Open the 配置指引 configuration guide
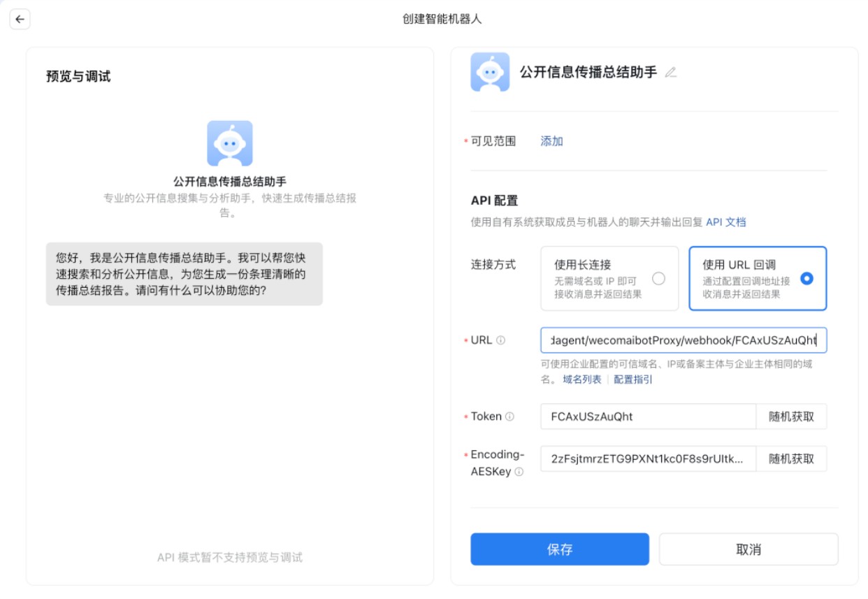The image size is (868, 599). 632,380
